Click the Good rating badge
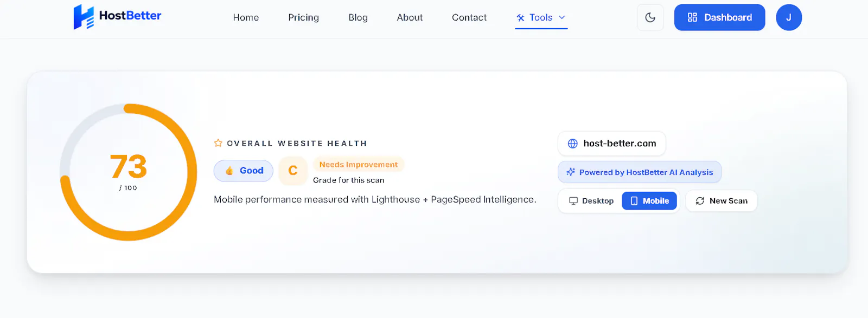The width and height of the screenshot is (868, 318). 244,171
